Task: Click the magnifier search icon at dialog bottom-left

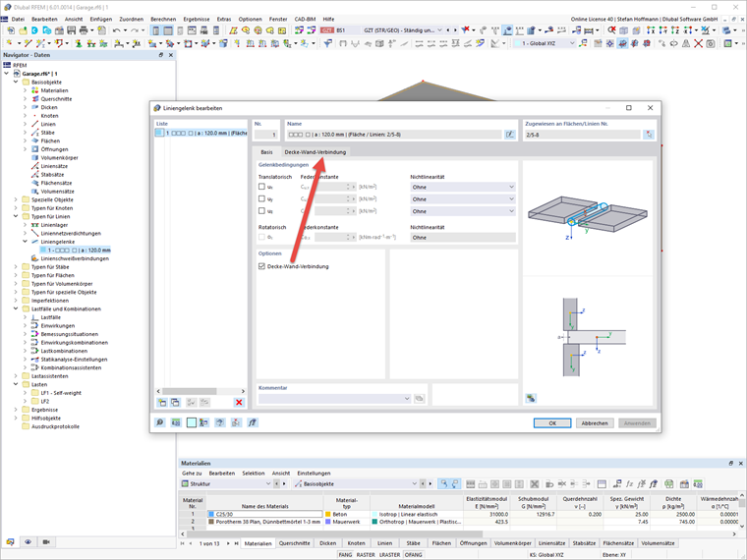Action: coord(160,422)
